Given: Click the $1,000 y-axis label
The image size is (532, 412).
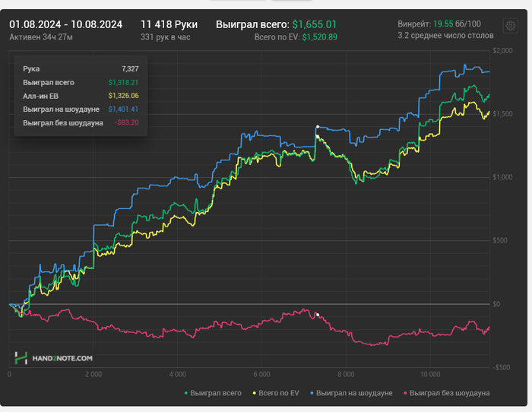Looking at the screenshot, I should point(502,177).
